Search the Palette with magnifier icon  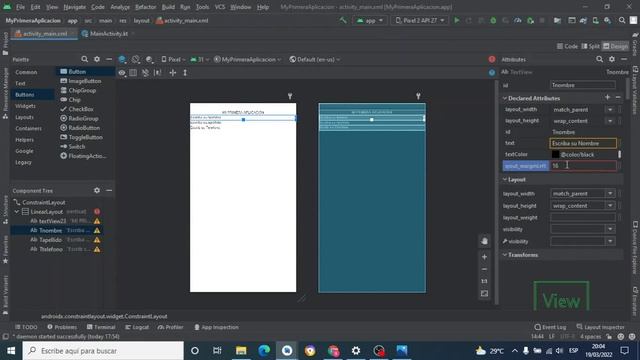(84, 59)
